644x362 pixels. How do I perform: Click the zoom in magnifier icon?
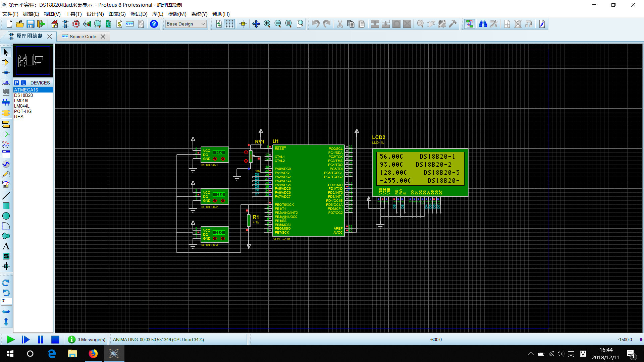coord(267,24)
